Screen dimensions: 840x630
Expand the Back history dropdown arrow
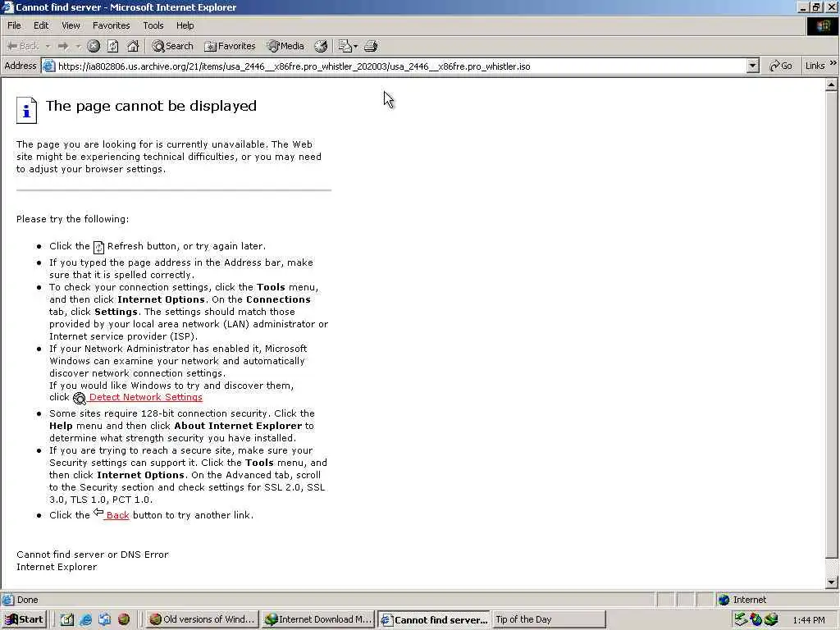click(48, 46)
